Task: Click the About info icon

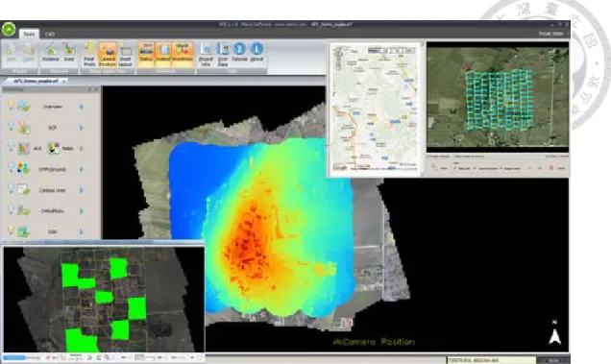Action: pyautogui.click(x=257, y=52)
